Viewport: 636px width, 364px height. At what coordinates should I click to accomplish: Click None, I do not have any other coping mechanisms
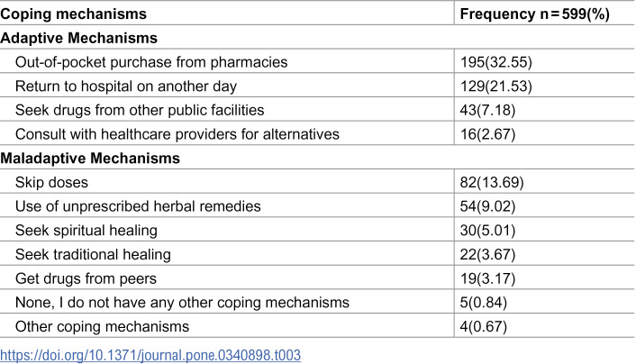(182, 303)
